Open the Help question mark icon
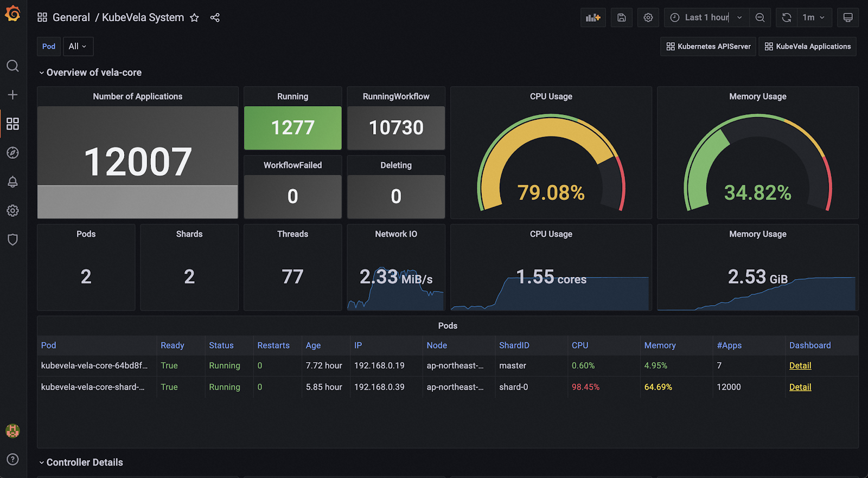This screenshot has width=868, height=478. (x=12, y=460)
